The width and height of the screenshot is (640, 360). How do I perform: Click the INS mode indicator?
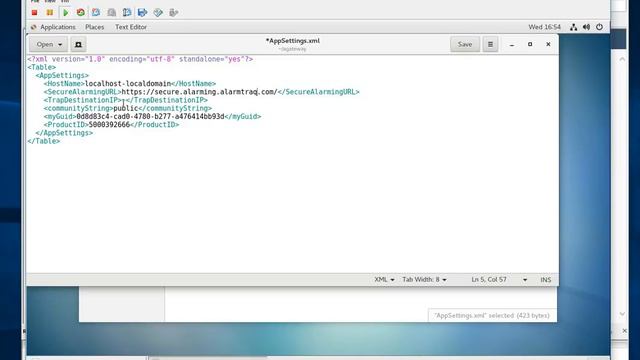(546, 280)
